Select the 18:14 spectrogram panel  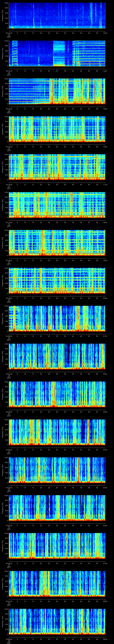57,91
